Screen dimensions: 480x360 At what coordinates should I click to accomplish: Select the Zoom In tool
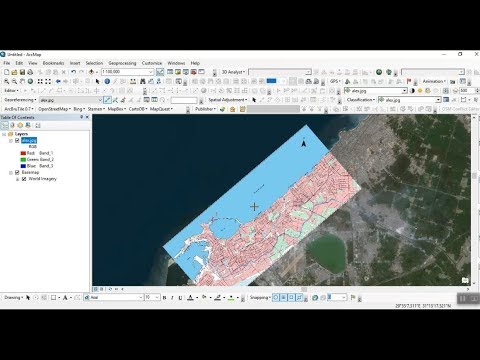pyautogui.click(x=6, y=81)
